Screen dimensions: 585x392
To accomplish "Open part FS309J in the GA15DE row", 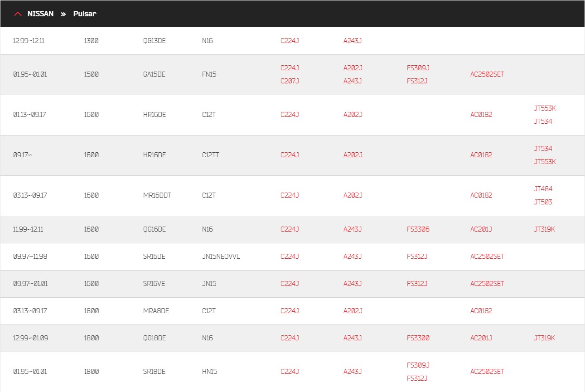I will pos(418,68).
